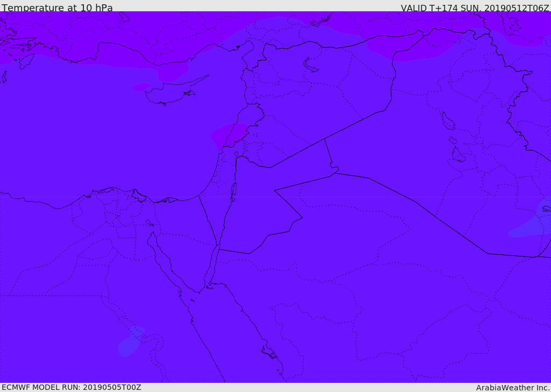Viewport: 551px width, 392px height.
Task: Click the small islands off the Red Sea's eastern coast
Action: pos(269,352)
